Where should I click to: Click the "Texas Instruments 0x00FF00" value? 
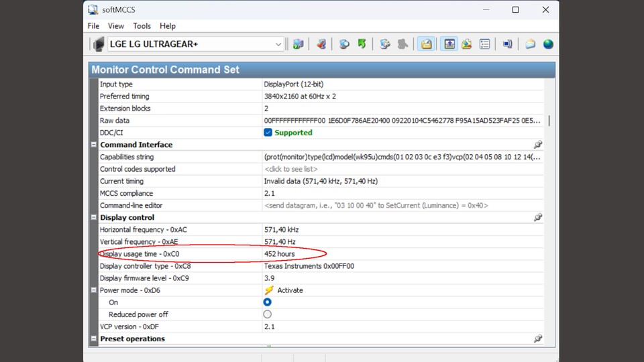[x=309, y=266]
